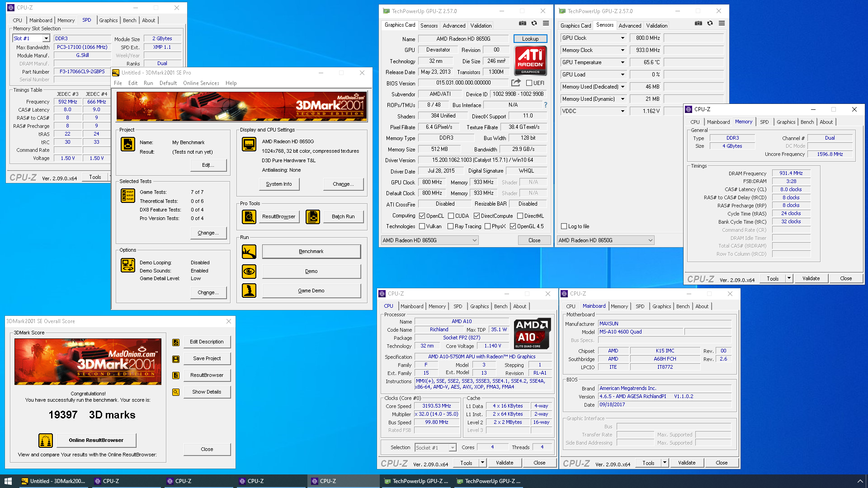
Task: Open the Slot #1 memory slot dropdown
Action: point(46,38)
